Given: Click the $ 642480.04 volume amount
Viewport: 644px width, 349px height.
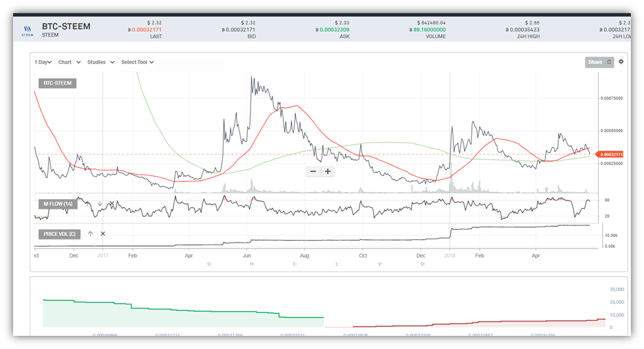Looking at the screenshot, I should click(x=431, y=22).
